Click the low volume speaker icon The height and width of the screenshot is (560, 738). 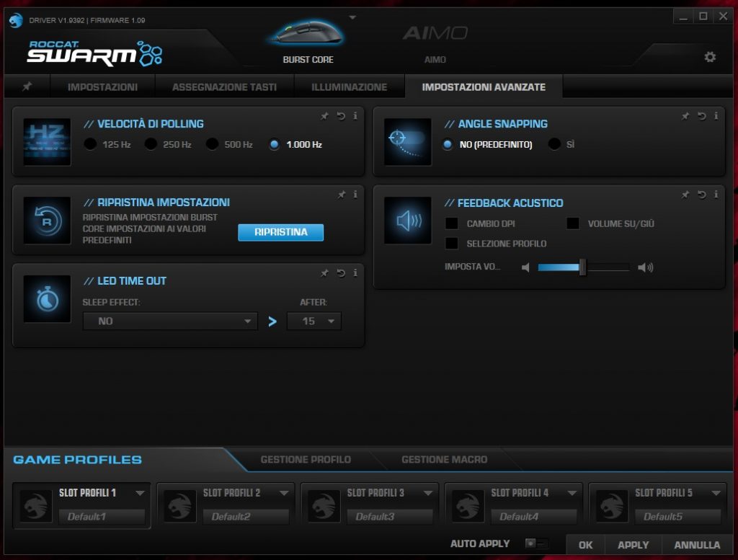pyautogui.click(x=525, y=267)
